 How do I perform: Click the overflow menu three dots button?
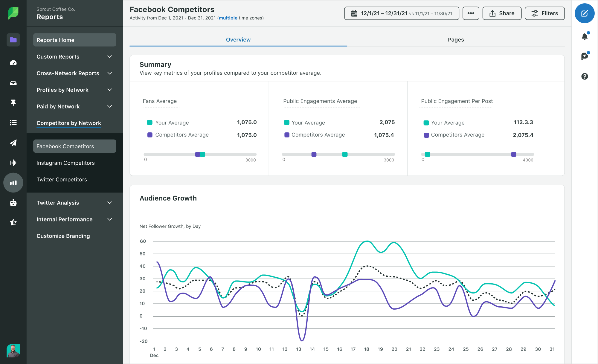click(x=471, y=14)
